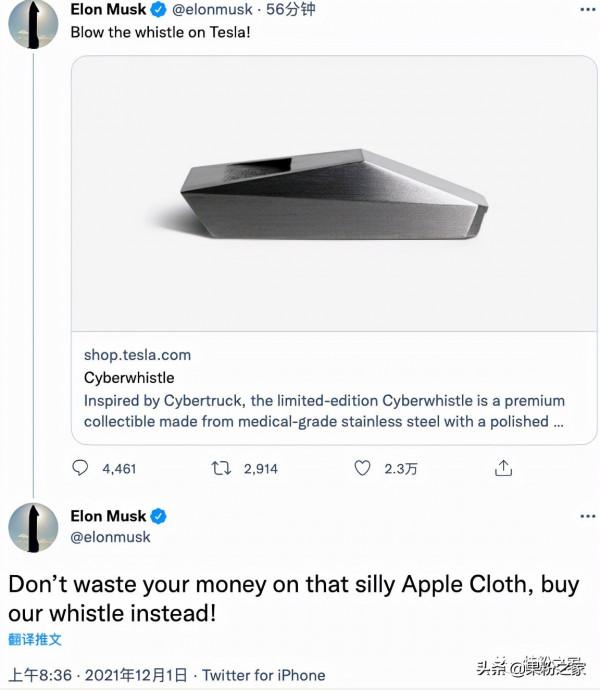Screen dimensions: 600x690
Task: Share the Cyberwhistle tweet
Action: [504, 468]
